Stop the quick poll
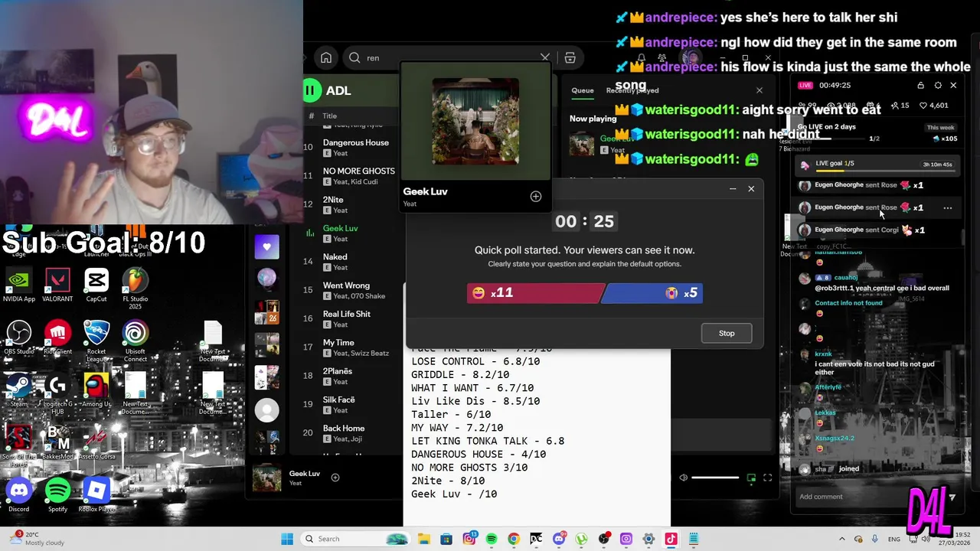The image size is (980, 551). point(727,333)
